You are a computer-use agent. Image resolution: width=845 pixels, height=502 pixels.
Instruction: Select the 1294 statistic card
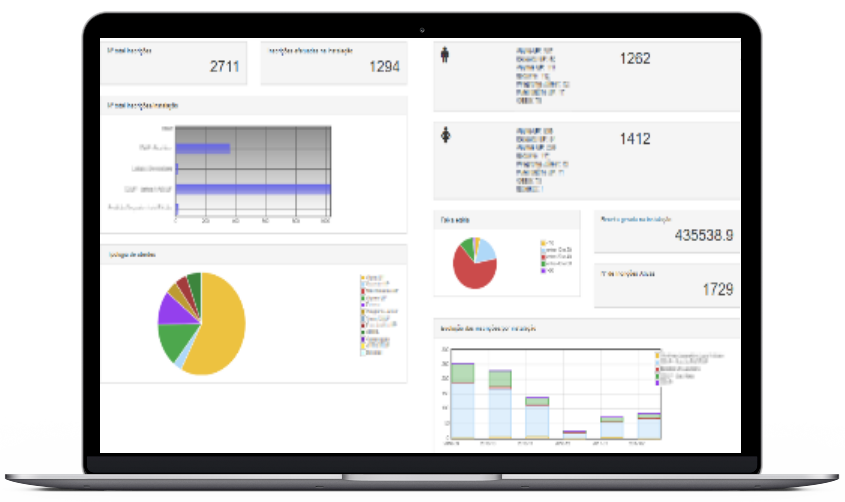[333, 64]
